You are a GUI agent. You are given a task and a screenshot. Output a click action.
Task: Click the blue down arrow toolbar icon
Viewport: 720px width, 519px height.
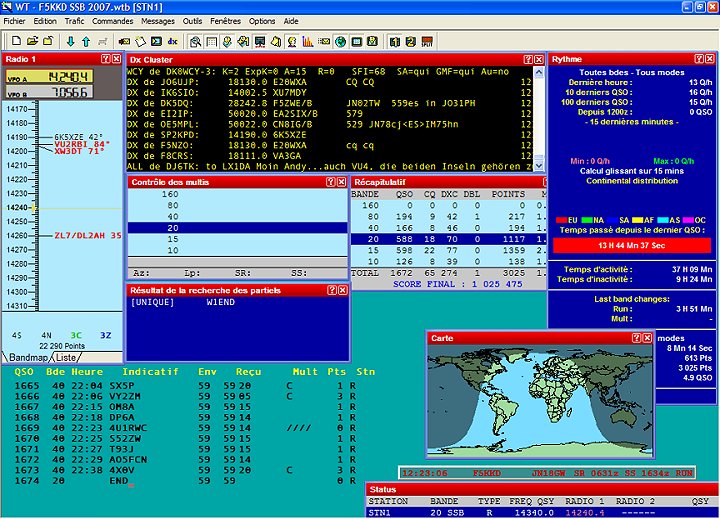click(70, 41)
